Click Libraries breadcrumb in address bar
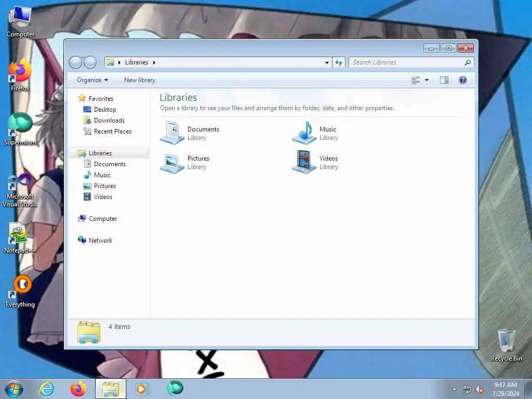 coord(137,62)
